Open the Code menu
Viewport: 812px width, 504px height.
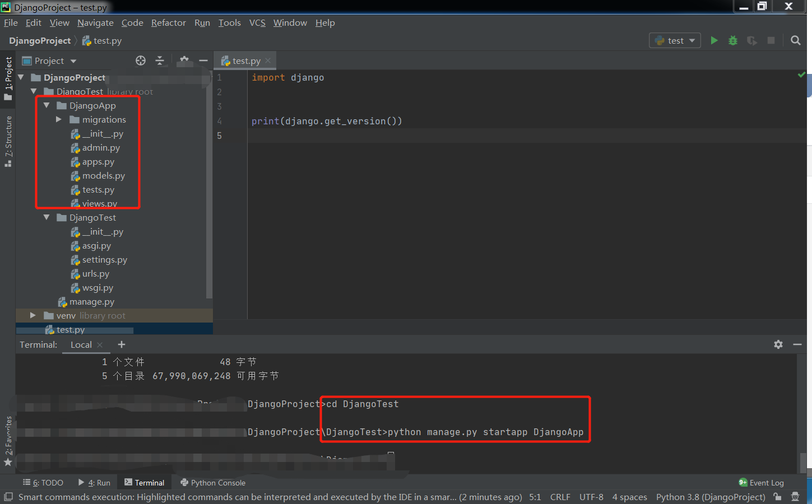tap(132, 22)
